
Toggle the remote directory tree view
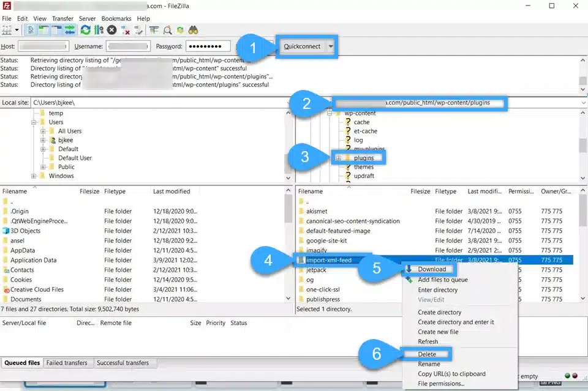point(56,30)
